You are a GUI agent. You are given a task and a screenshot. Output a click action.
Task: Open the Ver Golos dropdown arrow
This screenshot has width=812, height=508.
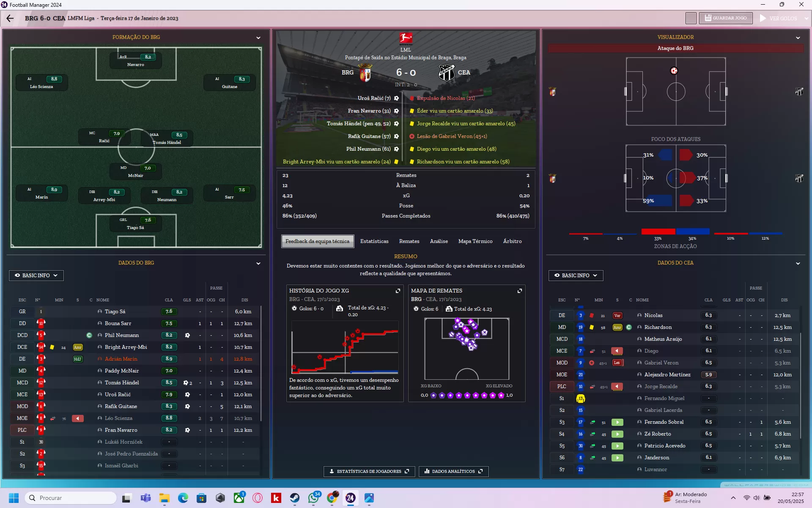point(806,18)
